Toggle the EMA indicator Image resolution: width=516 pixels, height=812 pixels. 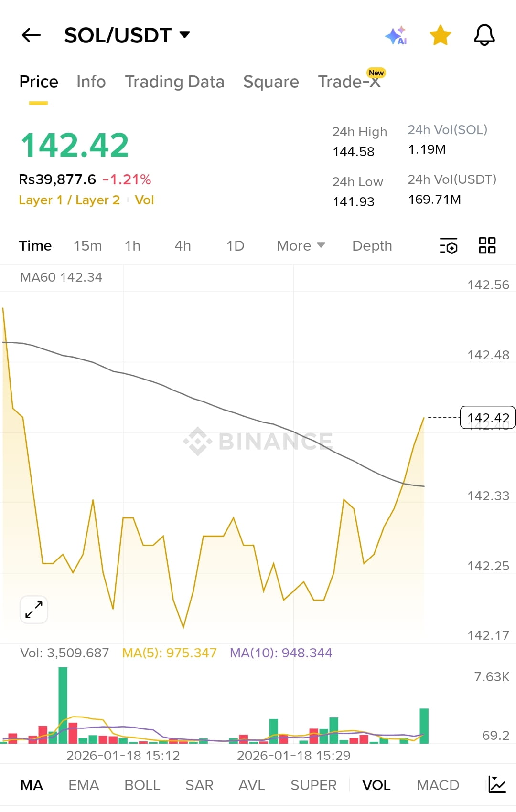[84, 785]
